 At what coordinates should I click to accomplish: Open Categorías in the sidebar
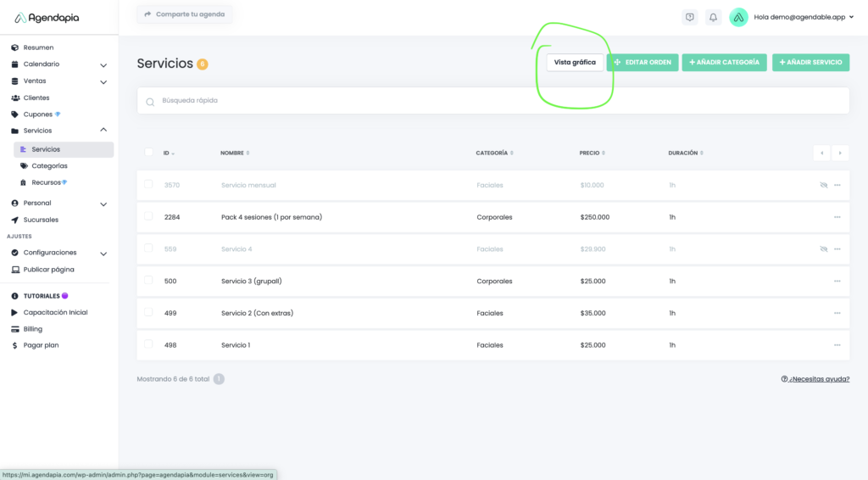click(49, 165)
